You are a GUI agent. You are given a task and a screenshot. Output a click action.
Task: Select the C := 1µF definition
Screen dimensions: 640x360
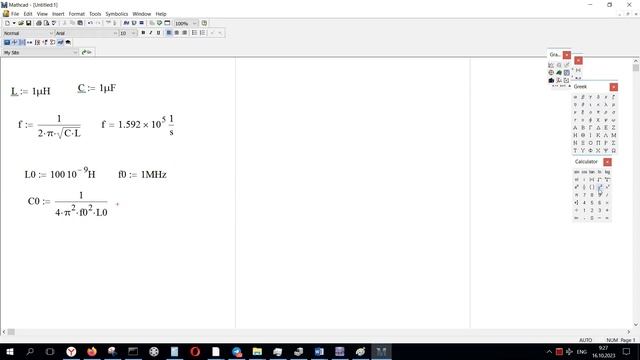[97, 88]
